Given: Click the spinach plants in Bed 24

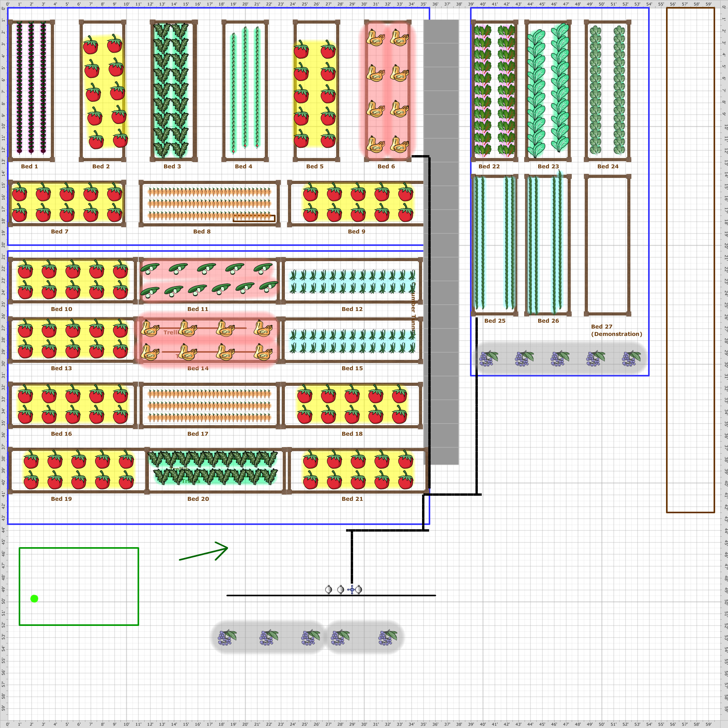Looking at the screenshot, I should (x=608, y=90).
